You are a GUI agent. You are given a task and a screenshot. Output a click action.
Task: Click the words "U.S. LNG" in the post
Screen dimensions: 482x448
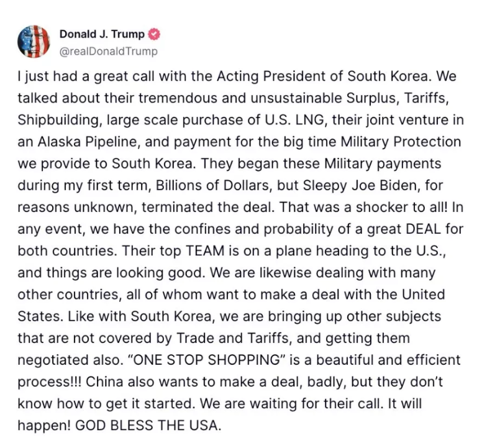click(270, 120)
